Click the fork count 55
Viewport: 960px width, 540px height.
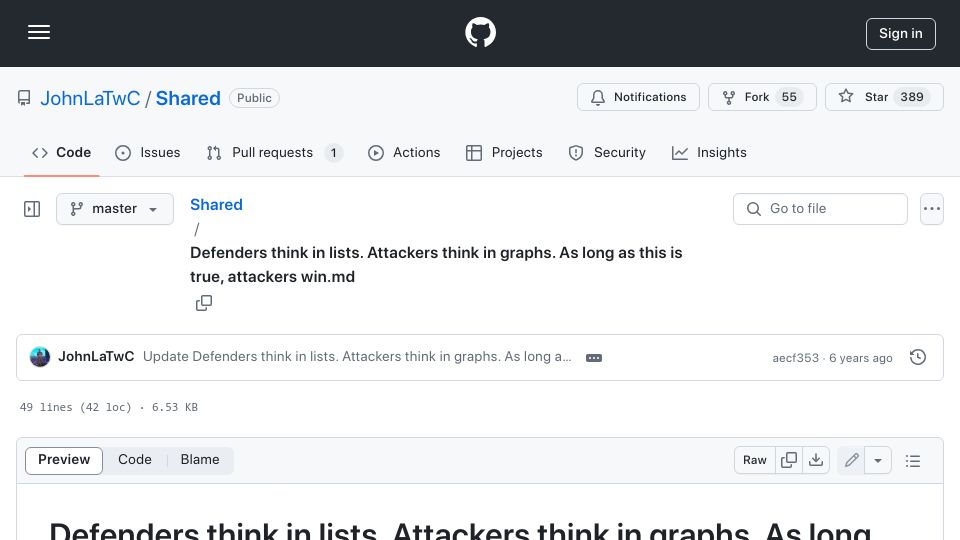[x=789, y=97]
